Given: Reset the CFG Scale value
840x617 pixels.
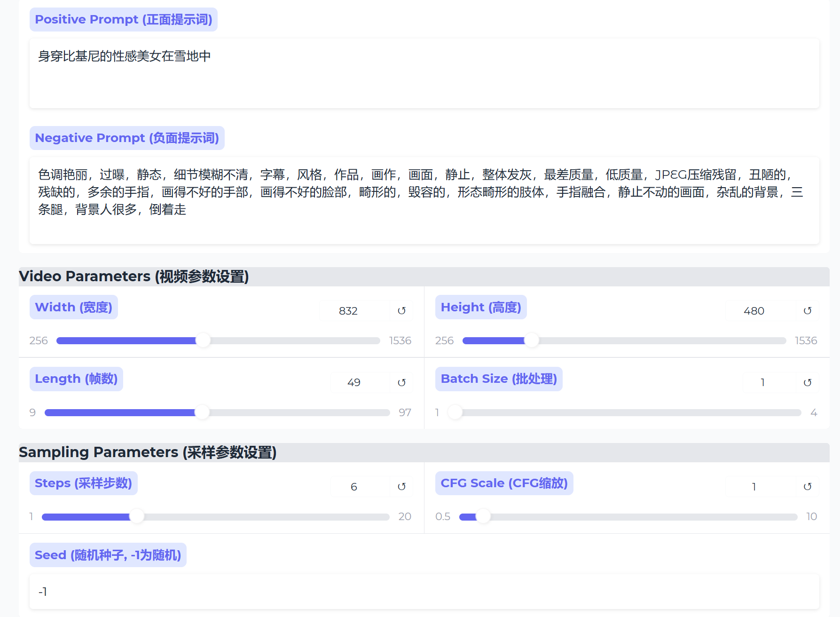Looking at the screenshot, I should coord(808,486).
